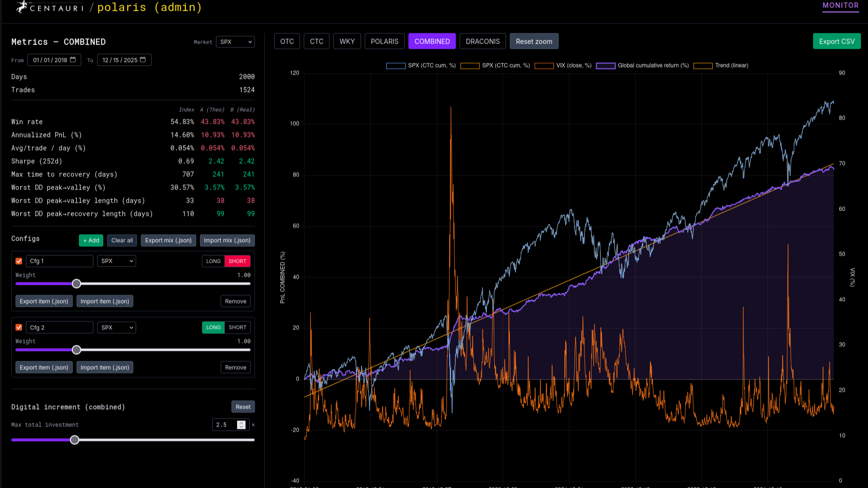The width and height of the screenshot is (868, 488).
Task: Uncheck the Cfg 1 checkbox
Action: pos(19,261)
